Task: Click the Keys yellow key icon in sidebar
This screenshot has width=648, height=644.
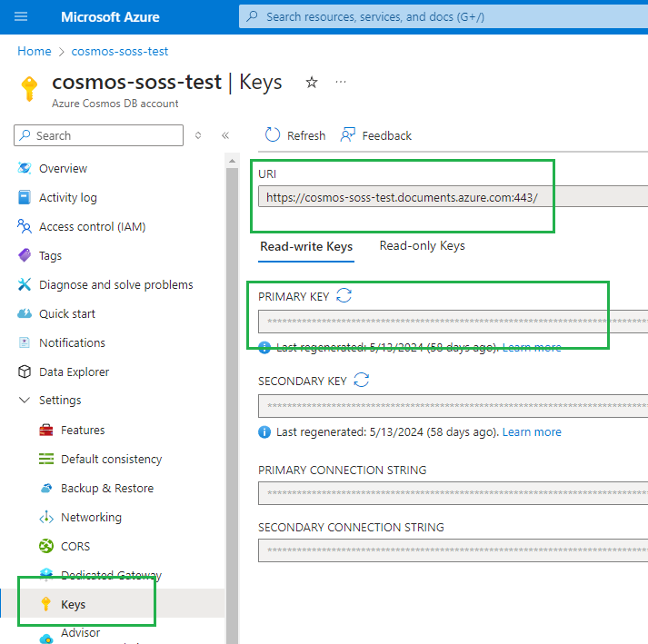Action: (45, 604)
